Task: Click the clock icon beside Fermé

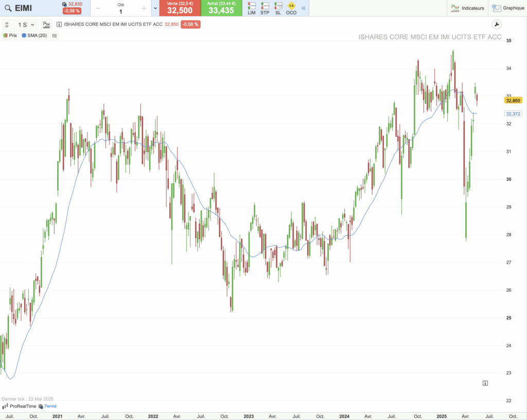Action: click(x=41, y=407)
